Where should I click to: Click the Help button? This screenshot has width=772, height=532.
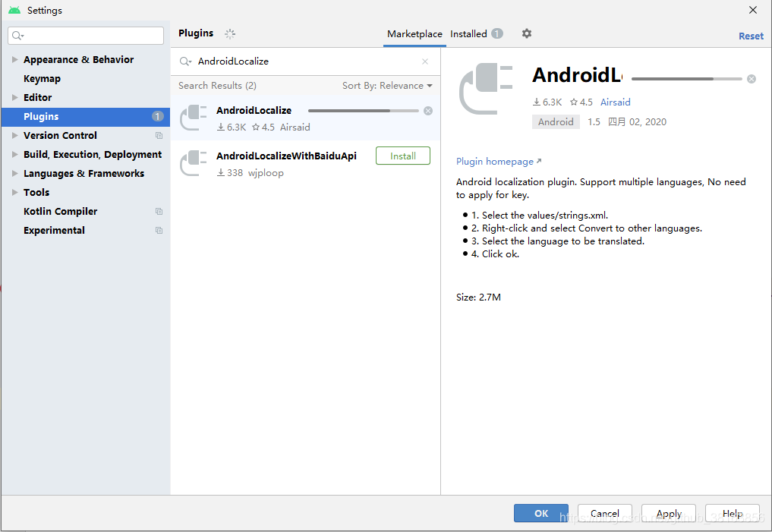(732, 513)
